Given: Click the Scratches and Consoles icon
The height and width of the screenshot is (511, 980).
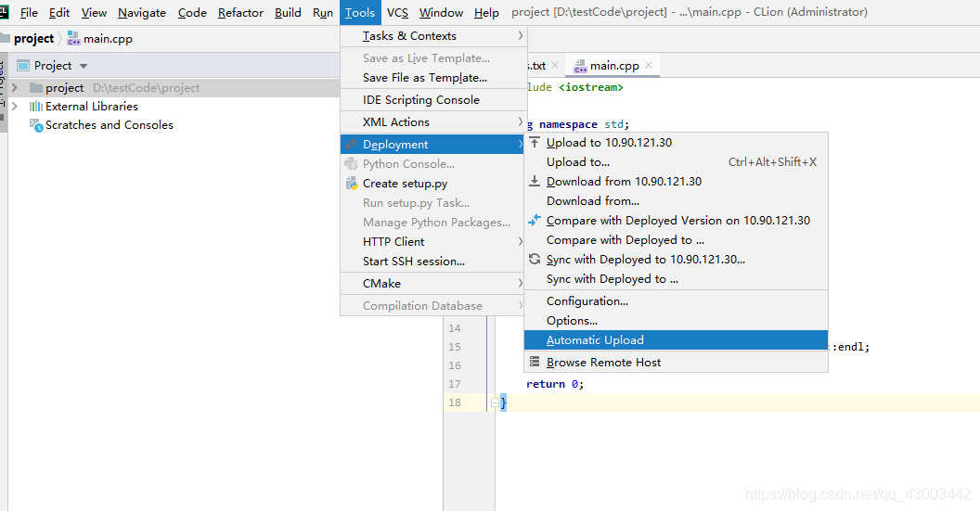Looking at the screenshot, I should point(36,125).
